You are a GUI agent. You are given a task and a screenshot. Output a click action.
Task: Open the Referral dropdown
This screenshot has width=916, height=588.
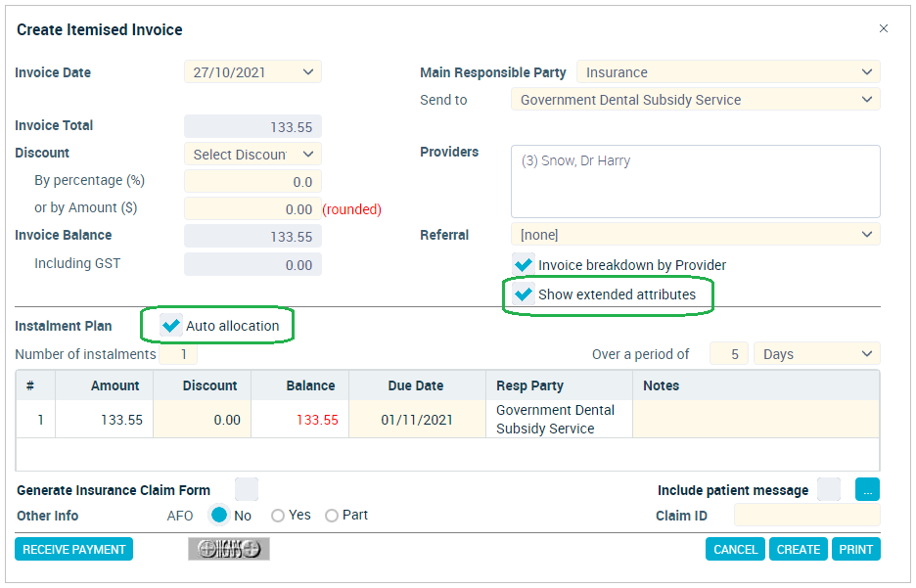point(695,234)
